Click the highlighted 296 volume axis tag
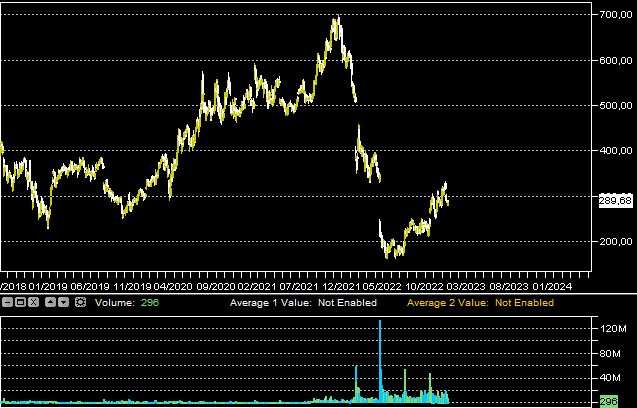Screen dimensions: 637x408 tap(609, 401)
